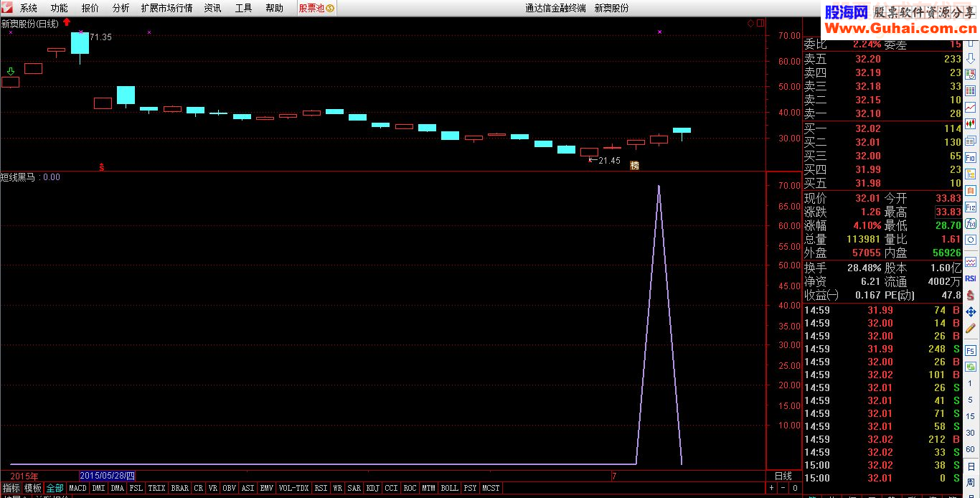Select the BOLL indicator tab
Image resolution: width=980 pixels, height=498 pixels.
coord(449,488)
